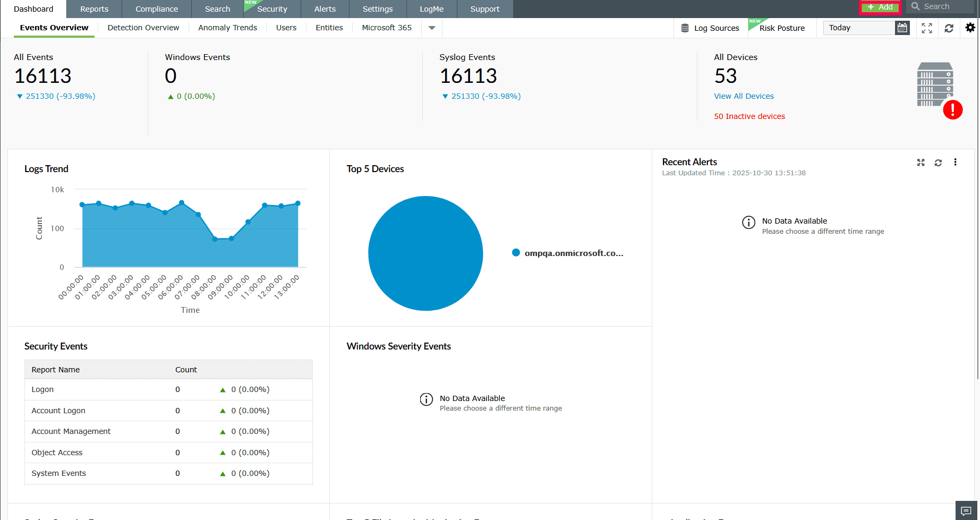Click the red device alert warning icon
This screenshot has width=980, height=520.
pyautogui.click(x=953, y=110)
